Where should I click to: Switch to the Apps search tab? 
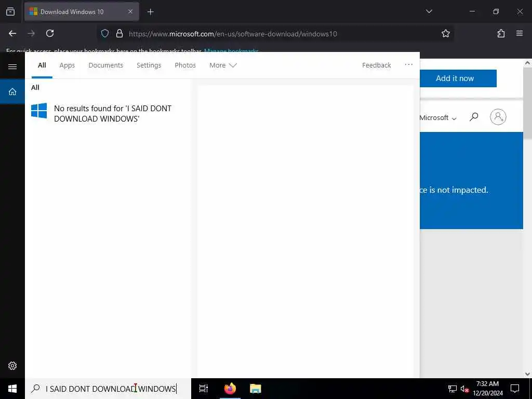tap(67, 65)
